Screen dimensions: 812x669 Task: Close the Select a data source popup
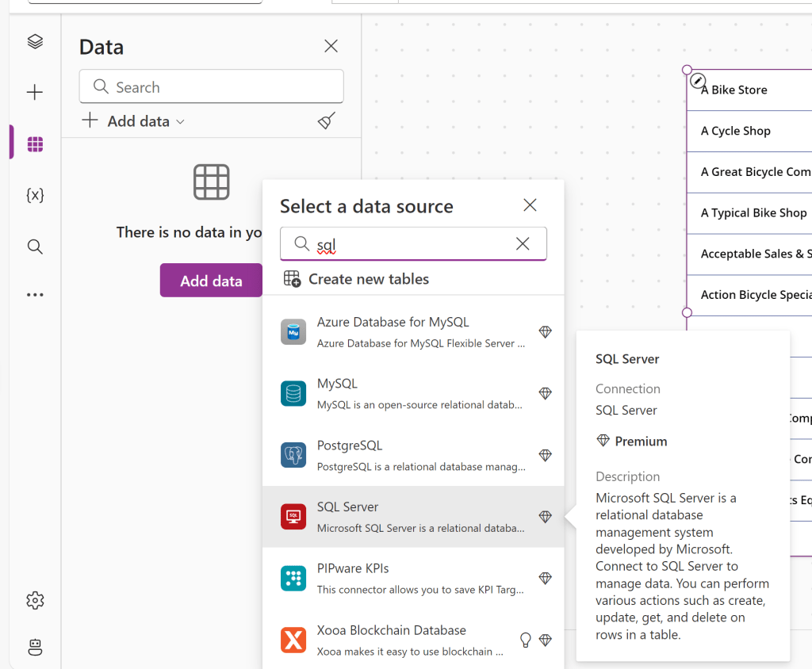[x=530, y=205]
